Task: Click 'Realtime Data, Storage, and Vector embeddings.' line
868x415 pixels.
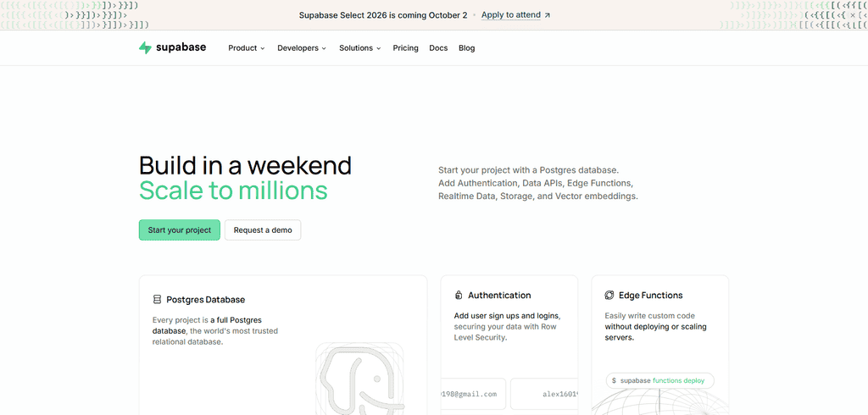Action: pyautogui.click(x=538, y=196)
